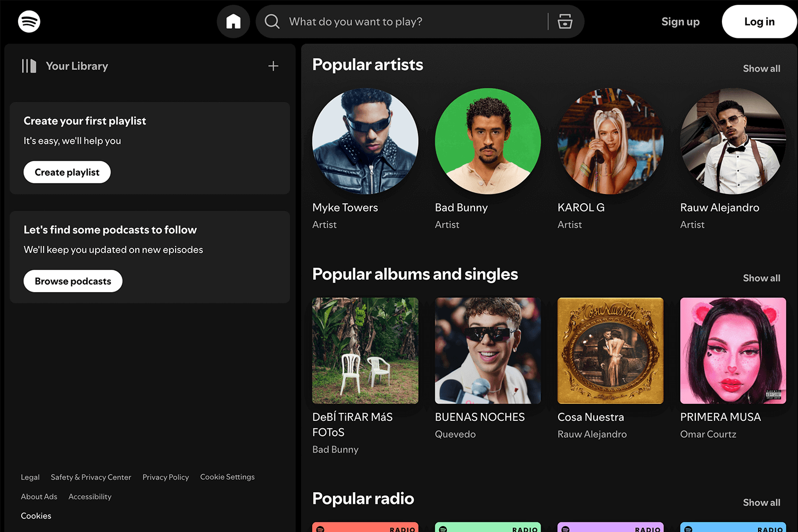The height and width of the screenshot is (532, 798).
Task: Click plus icon to create playlist
Action: click(x=273, y=66)
